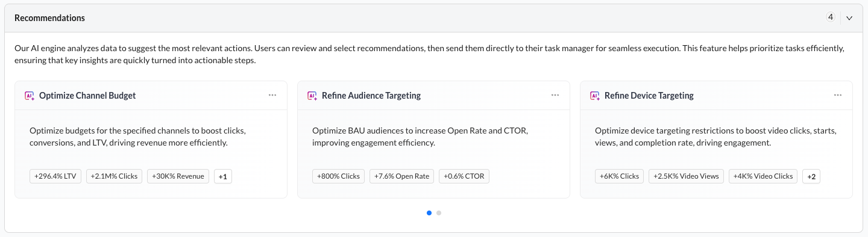Click AI icon on Refine Audience Targeting

point(312,96)
